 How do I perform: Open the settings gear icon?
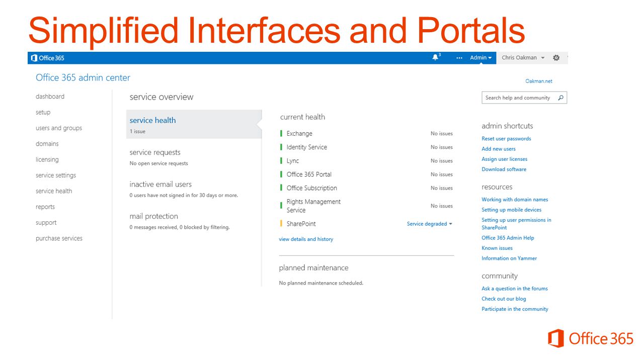[556, 58]
